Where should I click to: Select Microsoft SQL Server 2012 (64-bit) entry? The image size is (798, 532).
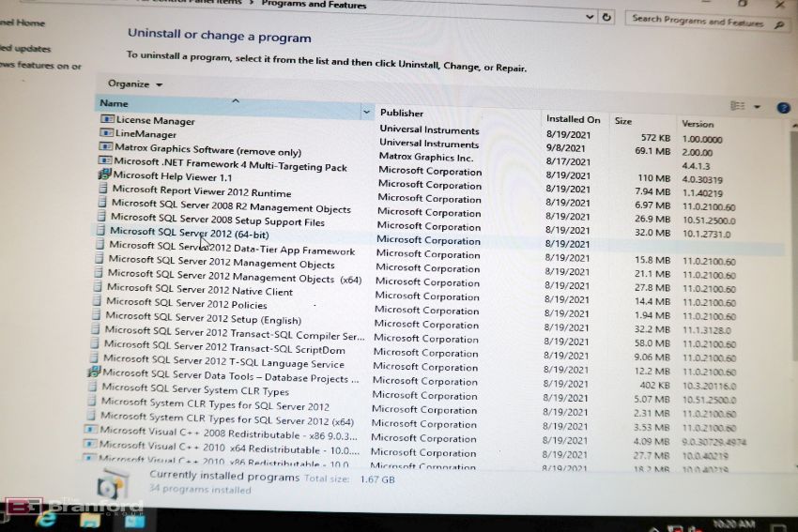[189, 231]
